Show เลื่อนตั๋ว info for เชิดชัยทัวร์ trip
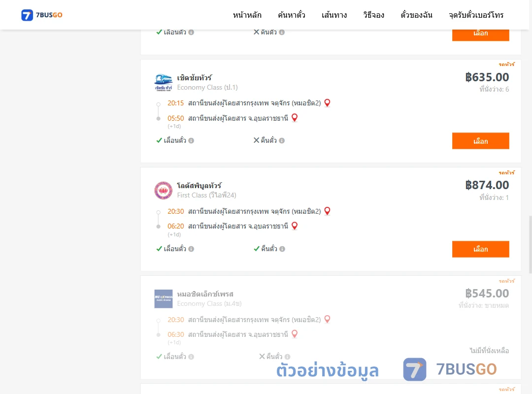Screen dimensions: 532x394 pos(191,140)
